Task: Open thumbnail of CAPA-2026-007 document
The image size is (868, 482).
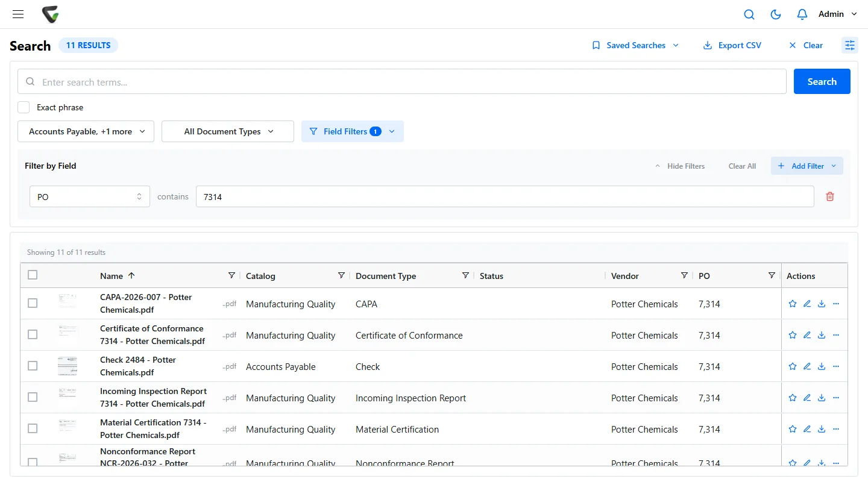Action: tap(68, 301)
